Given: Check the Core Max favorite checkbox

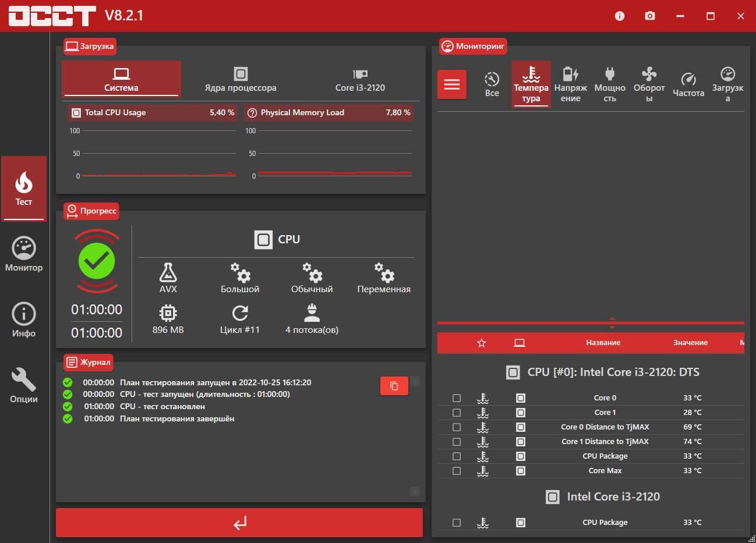Looking at the screenshot, I should tap(457, 471).
